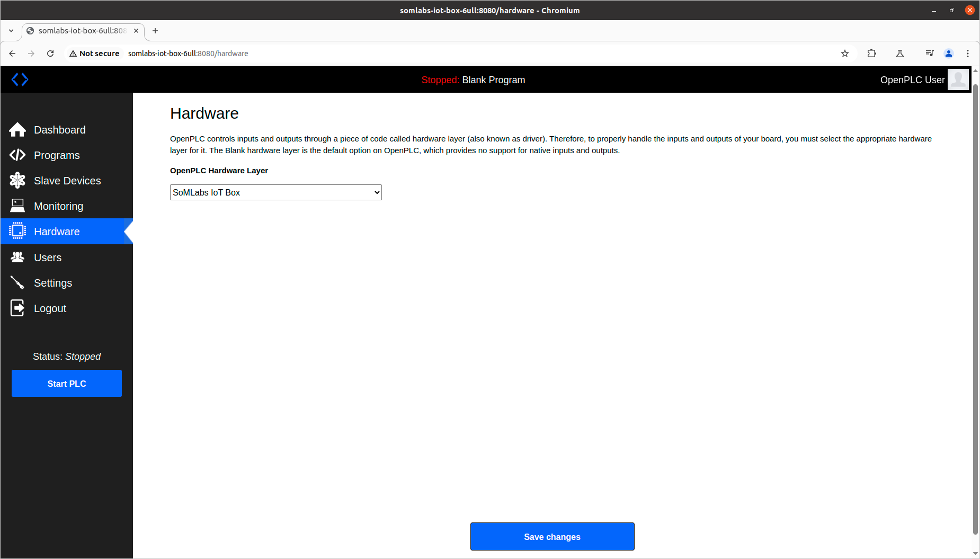Click the Save changes button
Viewport: 980px width, 559px height.
[552, 537]
